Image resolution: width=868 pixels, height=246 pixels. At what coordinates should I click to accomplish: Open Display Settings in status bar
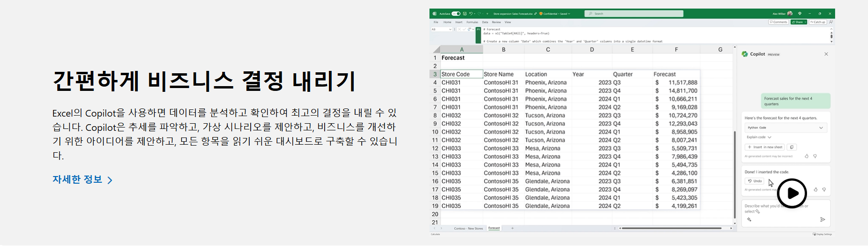point(822,234)
